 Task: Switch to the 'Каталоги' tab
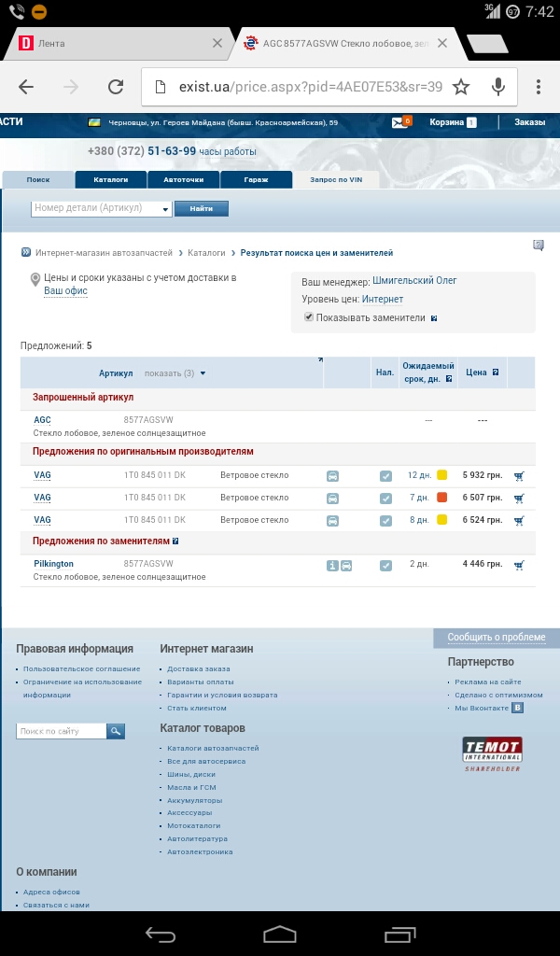click(110, 179)
